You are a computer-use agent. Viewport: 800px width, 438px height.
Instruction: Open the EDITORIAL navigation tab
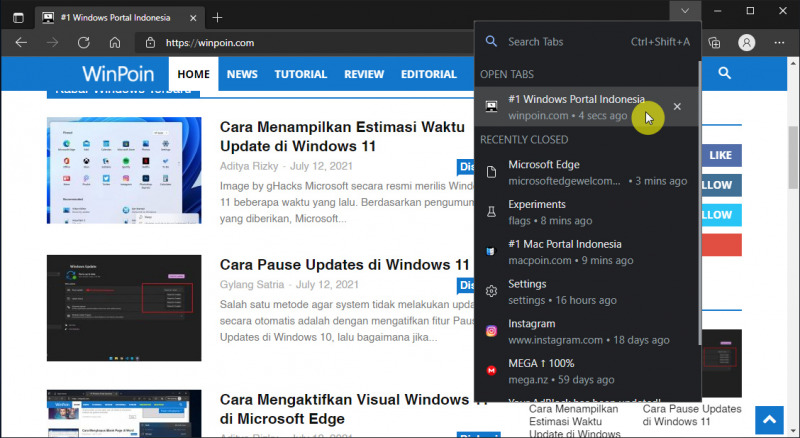[429, 74]
